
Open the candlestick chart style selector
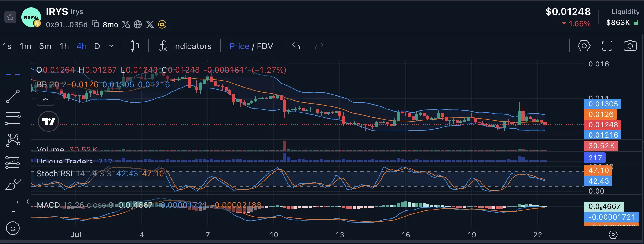click(x=135, y=46)
